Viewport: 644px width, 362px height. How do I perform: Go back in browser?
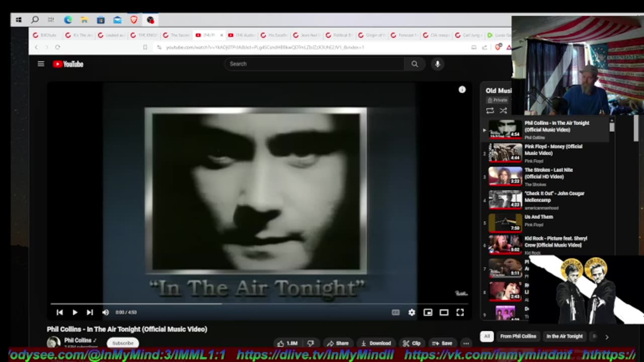[x=36, y=47]
